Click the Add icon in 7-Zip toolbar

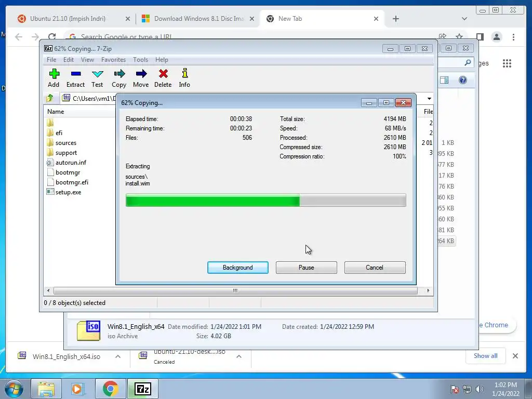pos(54,78)
